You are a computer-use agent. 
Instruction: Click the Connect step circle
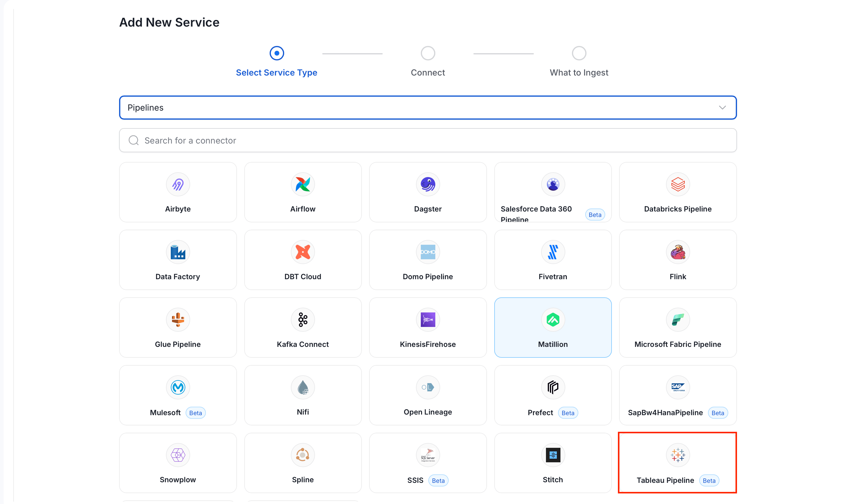[428, 53]
